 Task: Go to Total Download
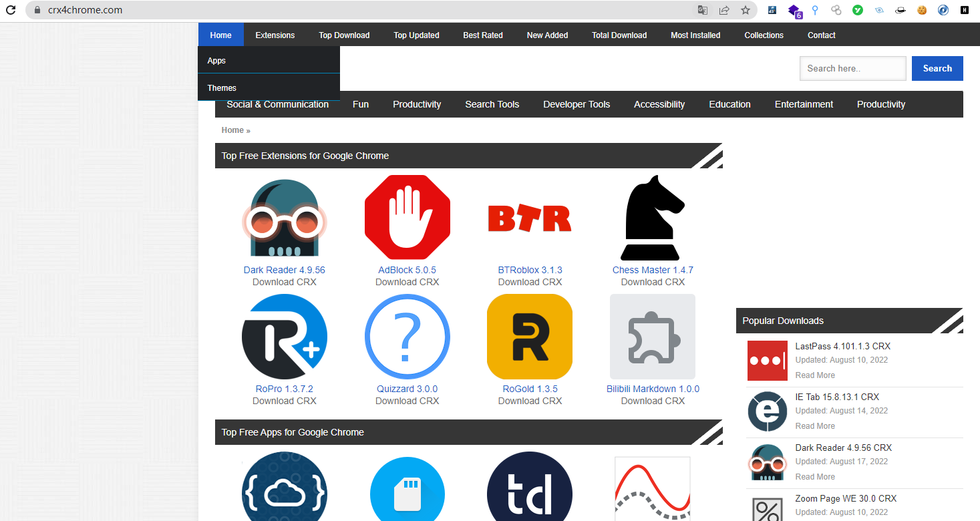coord(619,35)
